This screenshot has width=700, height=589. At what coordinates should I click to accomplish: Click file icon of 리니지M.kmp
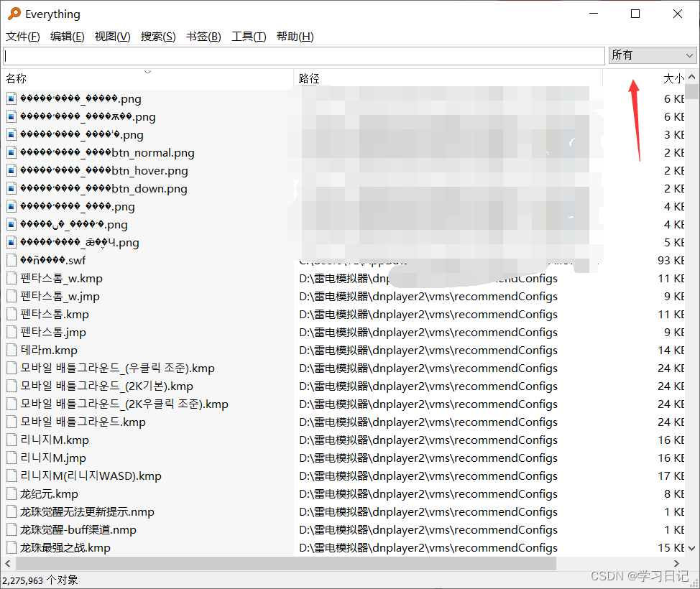(x=11, y=440)
